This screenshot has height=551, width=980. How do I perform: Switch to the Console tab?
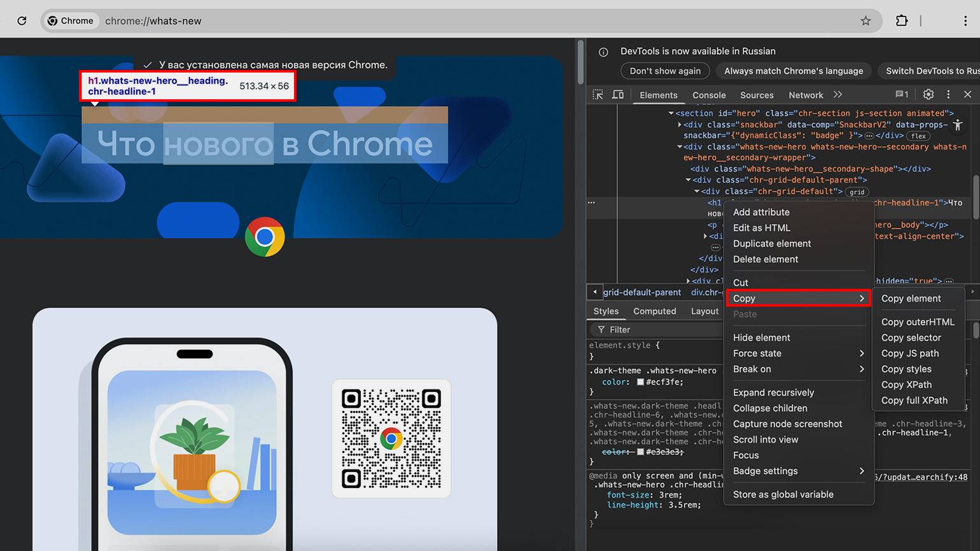click(x=709, y=95)
